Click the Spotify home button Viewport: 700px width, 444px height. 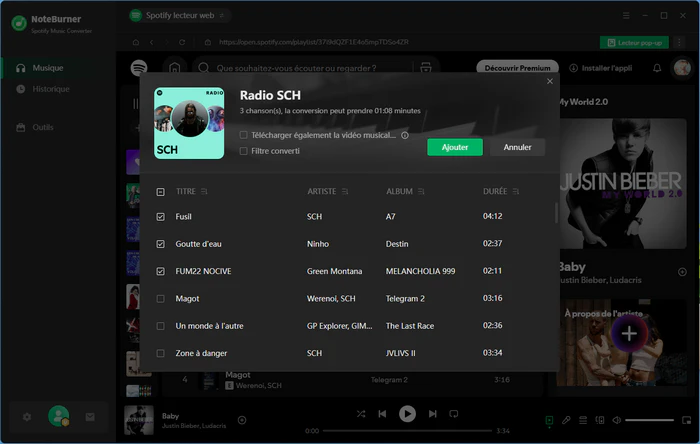[x=175, y=68]
